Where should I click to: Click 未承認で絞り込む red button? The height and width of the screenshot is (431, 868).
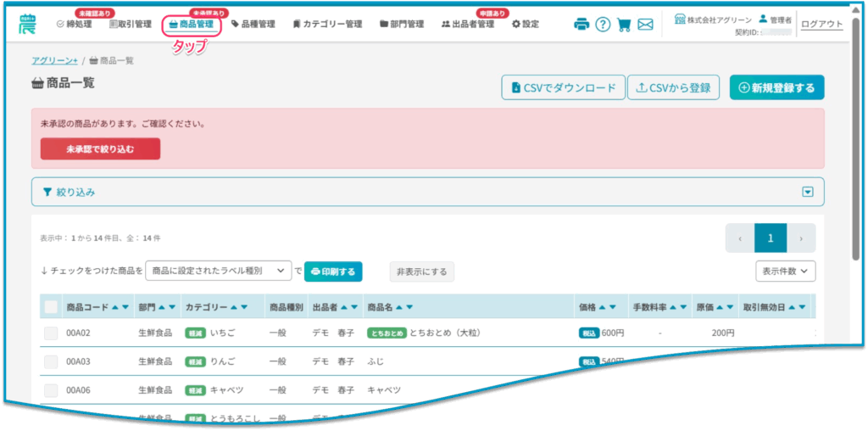pyautogui.click(x=100, y=148)
